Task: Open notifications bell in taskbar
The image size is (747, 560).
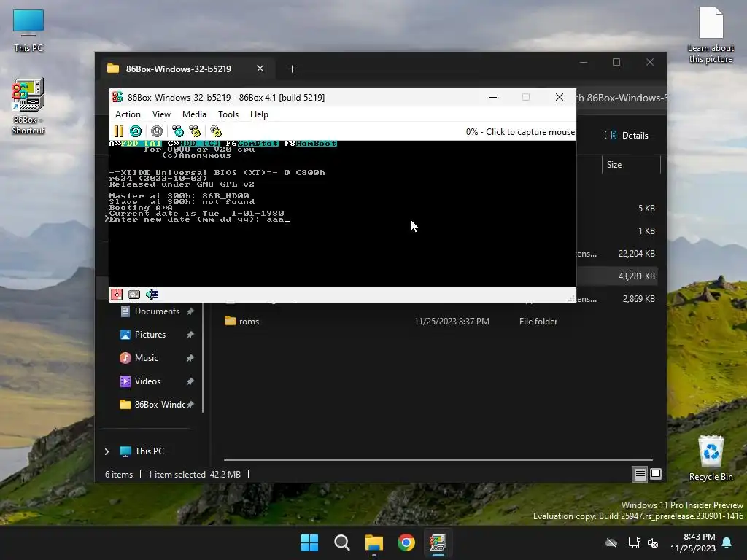Action: [x=727, y=542]
